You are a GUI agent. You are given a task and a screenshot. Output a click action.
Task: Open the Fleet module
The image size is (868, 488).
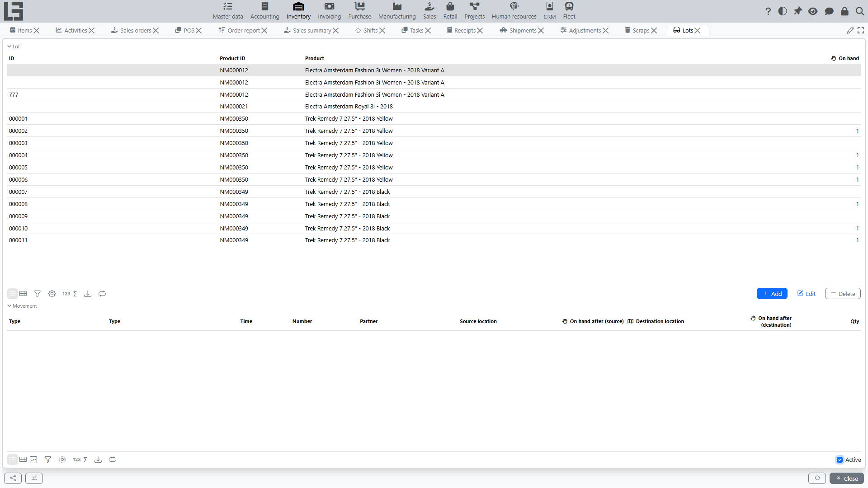pyautogui.click(x=569, y=11)
